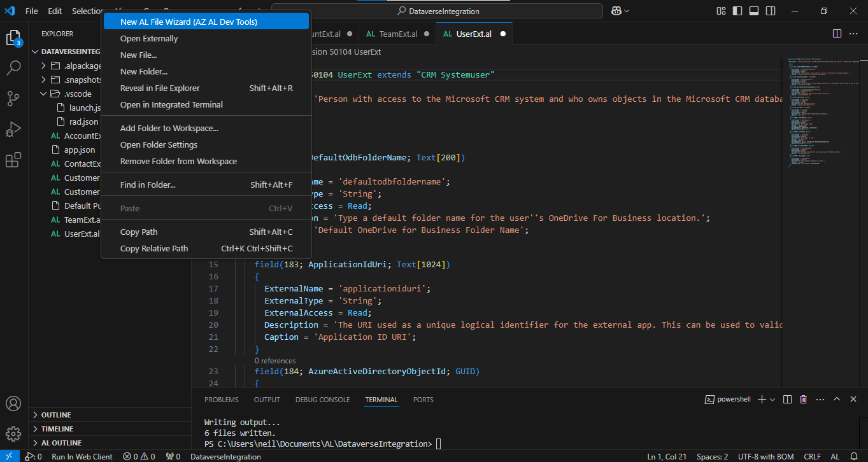Click Run In Web Client in status bar
This screenshot has width=868, height=462.
point(82,456)
